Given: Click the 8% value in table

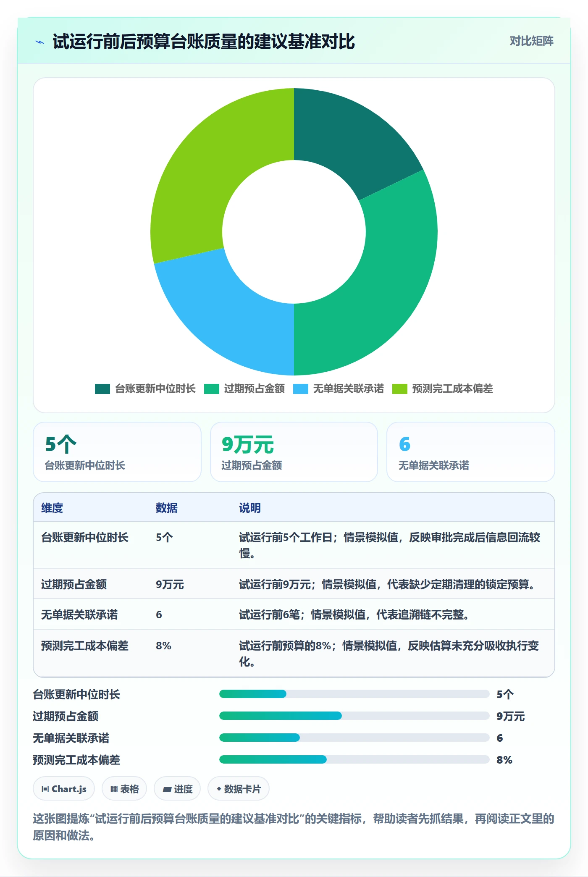Looking at the screenshot, I should click(x=163, y=646).
